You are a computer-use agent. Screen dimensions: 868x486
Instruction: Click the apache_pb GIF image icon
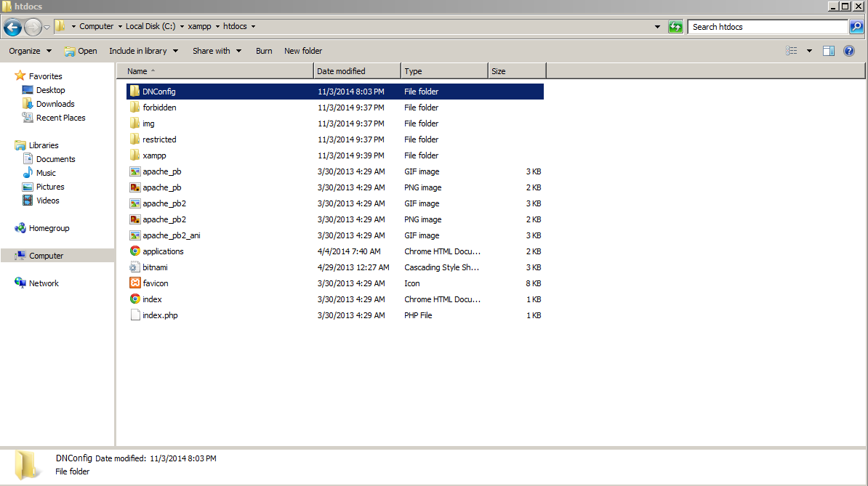coord(134,171)
